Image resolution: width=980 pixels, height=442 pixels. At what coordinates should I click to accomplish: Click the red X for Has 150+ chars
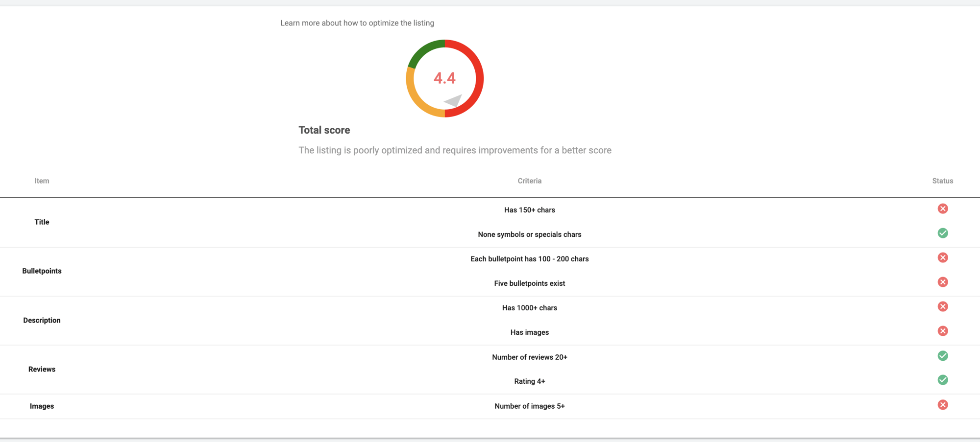tap(942, 209)
